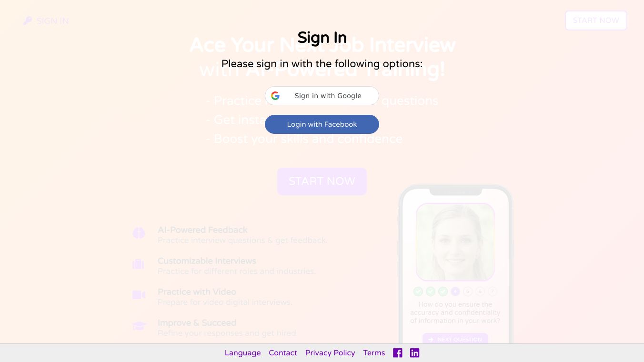This screenshot has height=362, width=644.
Task: Open the Language selector in the footer
Action: click(x=243, y=353)
